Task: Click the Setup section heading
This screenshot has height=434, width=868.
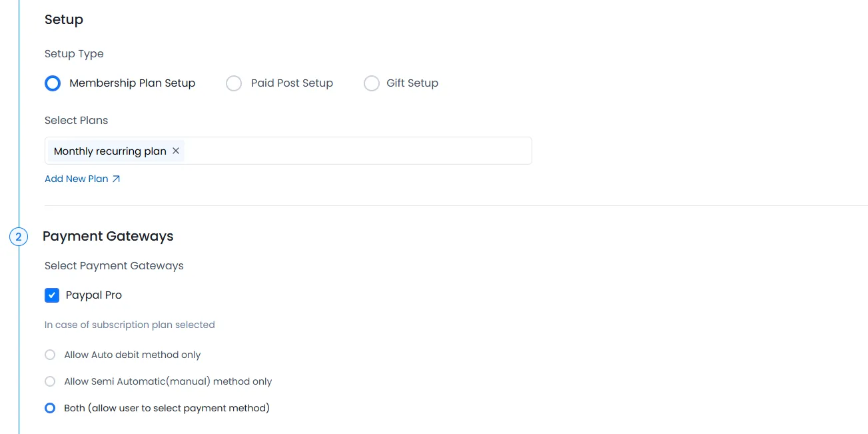Action: 63,19
